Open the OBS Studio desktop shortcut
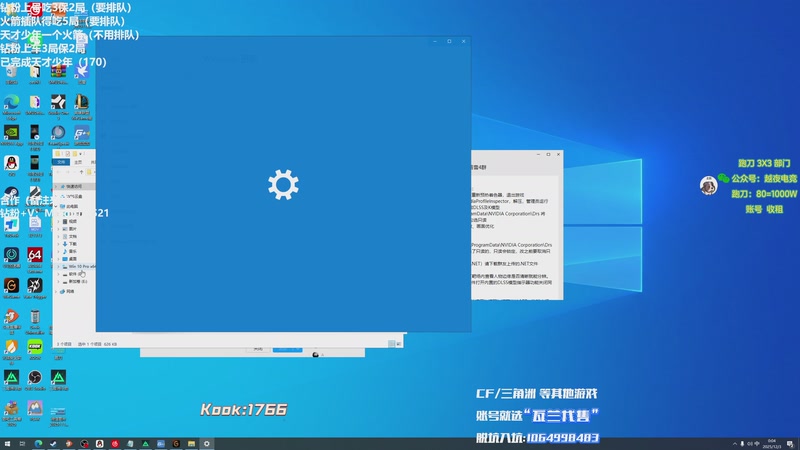Viewport: 800px width, 450px height. 35,380
